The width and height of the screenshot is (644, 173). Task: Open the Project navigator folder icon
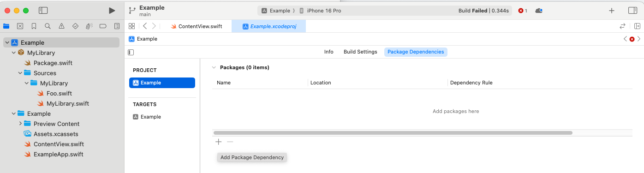coord(6,26)
